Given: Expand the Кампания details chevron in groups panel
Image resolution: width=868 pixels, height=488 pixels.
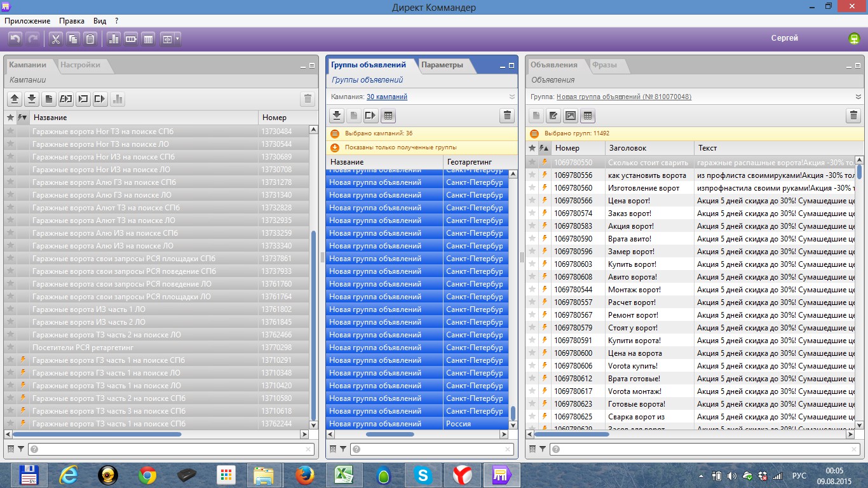Looking at the screenshot, I should click(512, 97).
